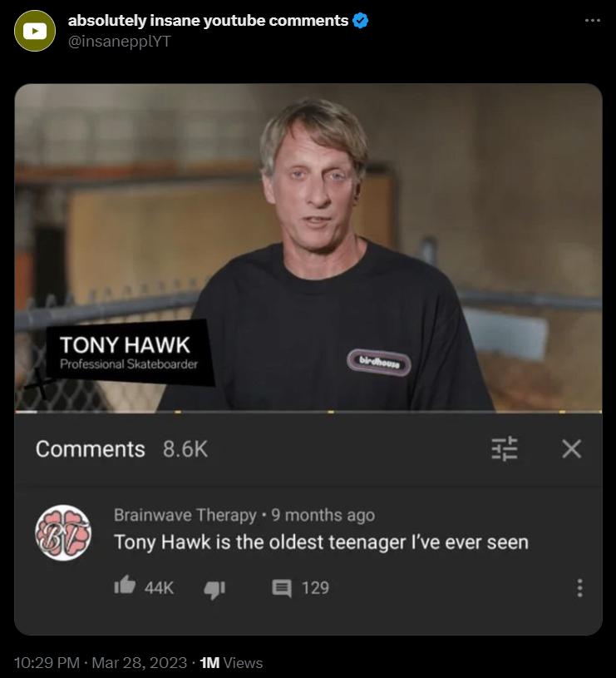Image resolution: width=616 pixels, height=678 pixels.
Task: Open the Brainwave Therapy channel name
Action: click(x=185, y=515)
